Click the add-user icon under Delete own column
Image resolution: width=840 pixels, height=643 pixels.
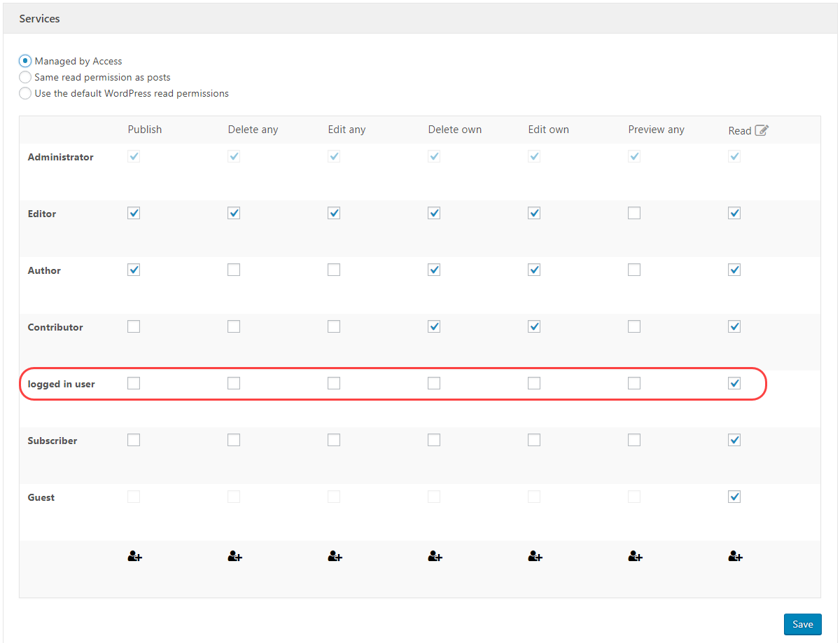pyautogui.click(x=435, y=557)
